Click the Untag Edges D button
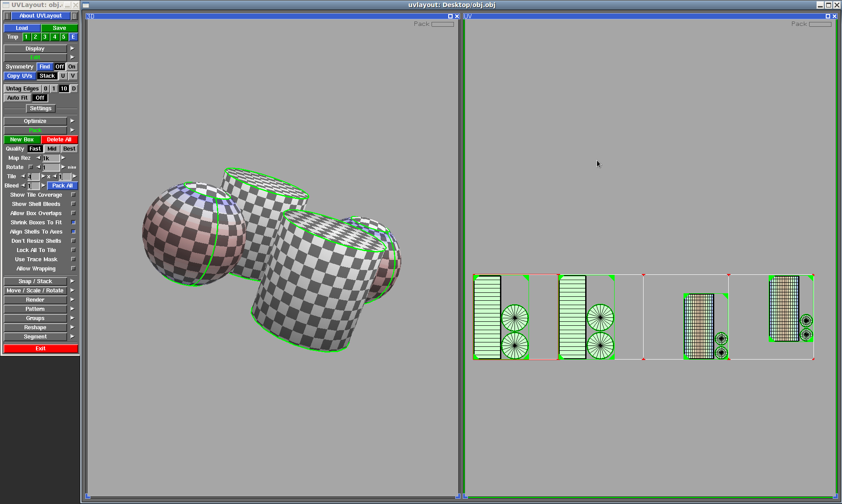 pos(74,89)
